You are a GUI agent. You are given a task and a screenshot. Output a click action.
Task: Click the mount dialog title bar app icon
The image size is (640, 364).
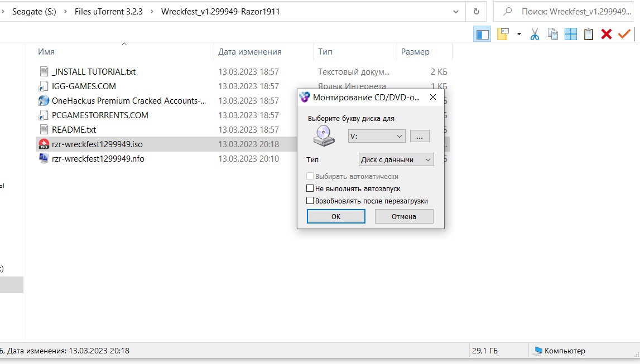click(x=305, y=97)
